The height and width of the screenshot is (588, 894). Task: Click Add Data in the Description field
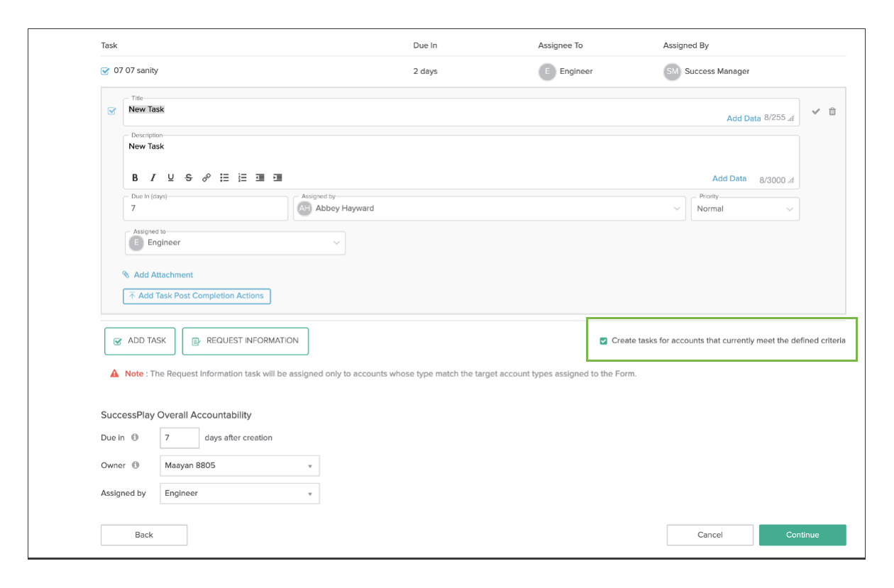(x=729, y=179)
